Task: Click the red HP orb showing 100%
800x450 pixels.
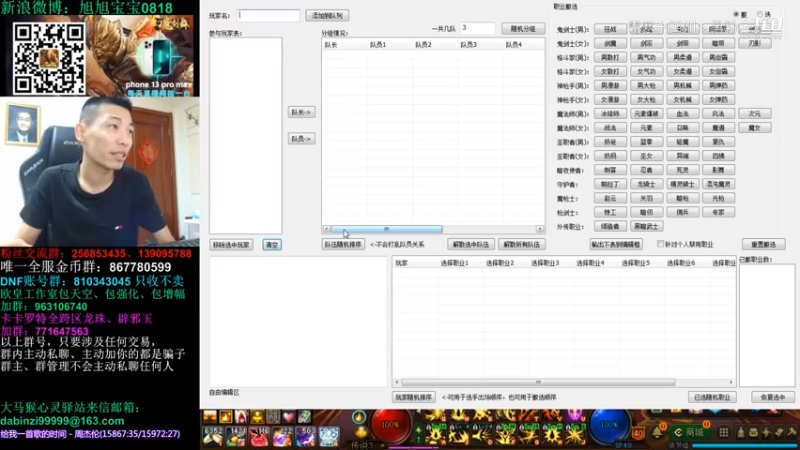Action: pyautogui.click(x=390, y=424)
